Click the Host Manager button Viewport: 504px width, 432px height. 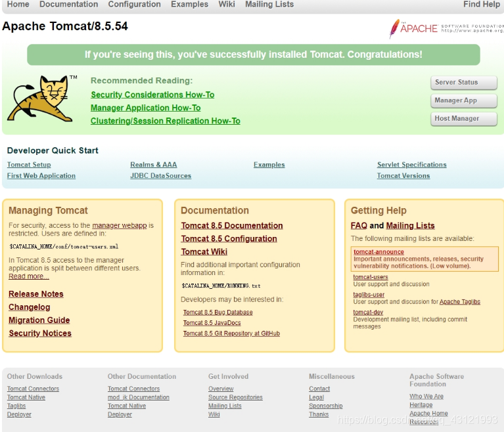pyautogui.click(x=464, y=119)
